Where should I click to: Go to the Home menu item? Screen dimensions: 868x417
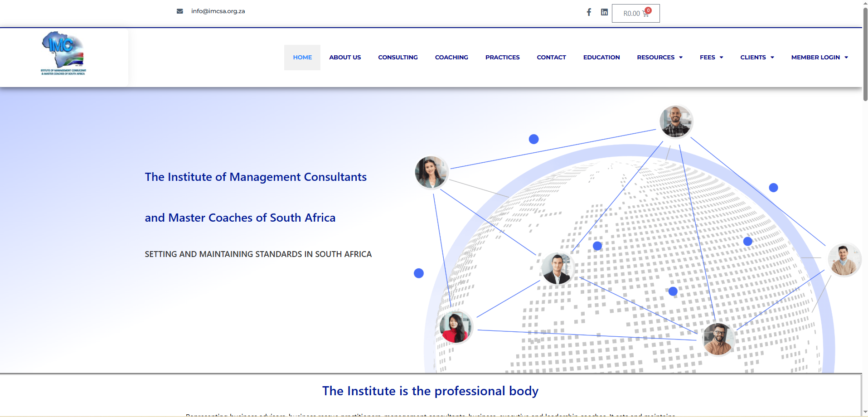coord(302,58)
